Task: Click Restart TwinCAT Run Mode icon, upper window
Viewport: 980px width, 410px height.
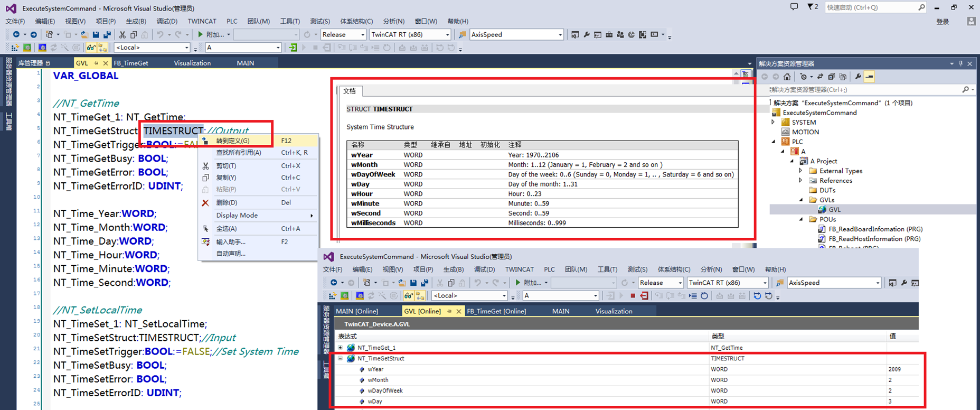Action: (x=27, y=48)
